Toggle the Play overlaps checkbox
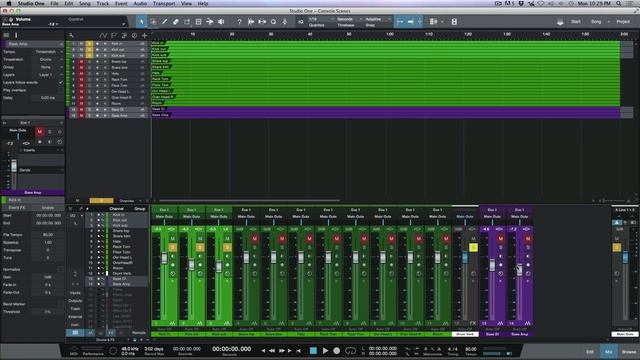Image resolution: width=640 pixels, height=360 pixels. (x=61, y=90)
